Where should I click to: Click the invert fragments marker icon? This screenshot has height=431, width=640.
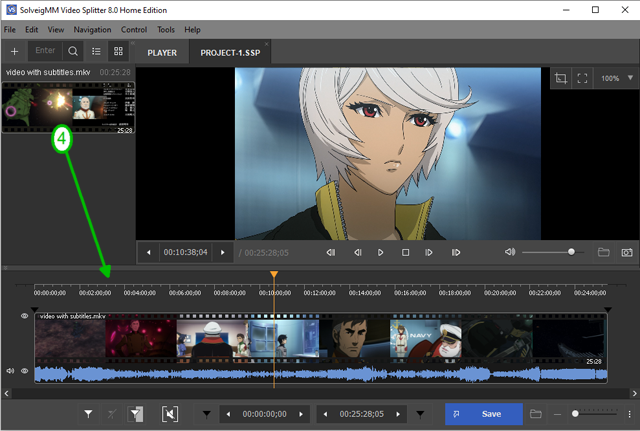coord(136,414)
